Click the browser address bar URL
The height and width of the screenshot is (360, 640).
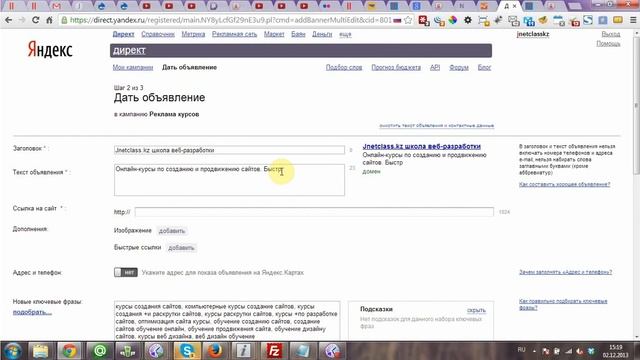coord(231,20)
